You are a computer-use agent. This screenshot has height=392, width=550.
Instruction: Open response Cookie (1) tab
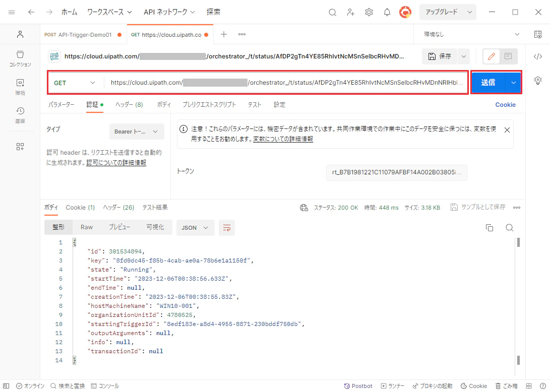click(x=80, y=208)
